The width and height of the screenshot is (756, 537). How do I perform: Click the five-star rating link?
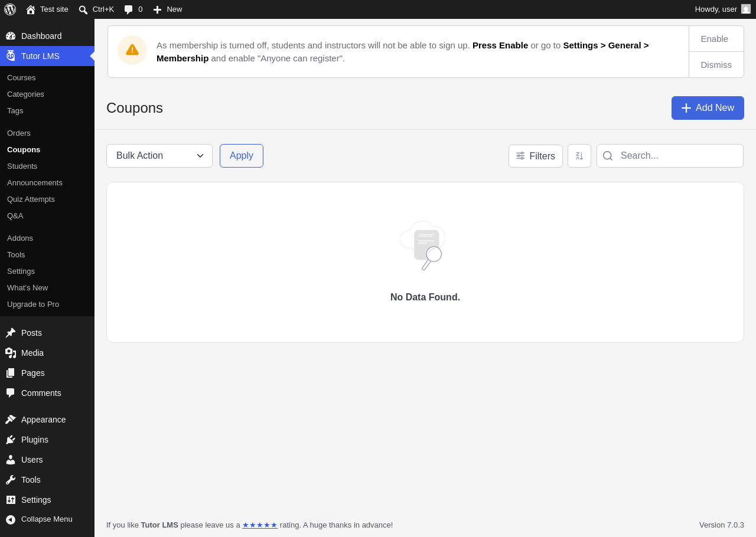pyautogui.click(x=260, y=525)
